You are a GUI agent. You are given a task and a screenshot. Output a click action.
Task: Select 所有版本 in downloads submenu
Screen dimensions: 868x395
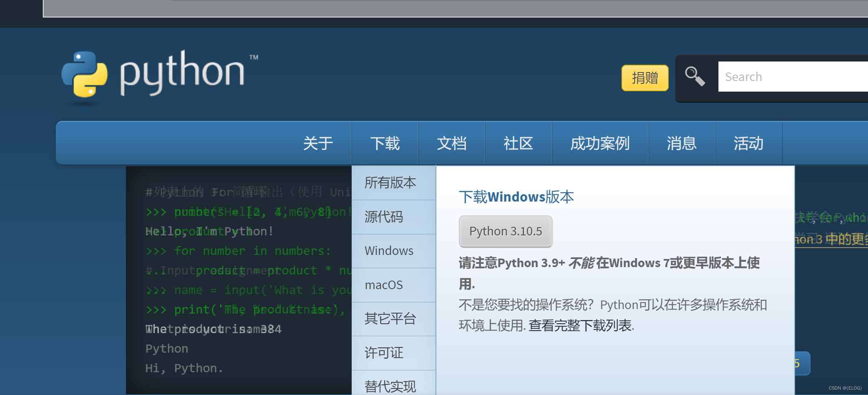(394, 183)
